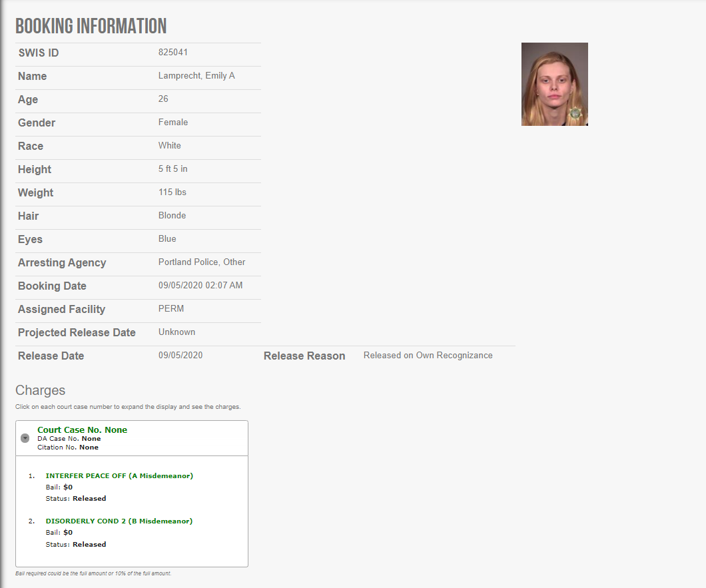Click the Released on Own Recognizance text
This screenshot has width=706, height=588.
428,356
